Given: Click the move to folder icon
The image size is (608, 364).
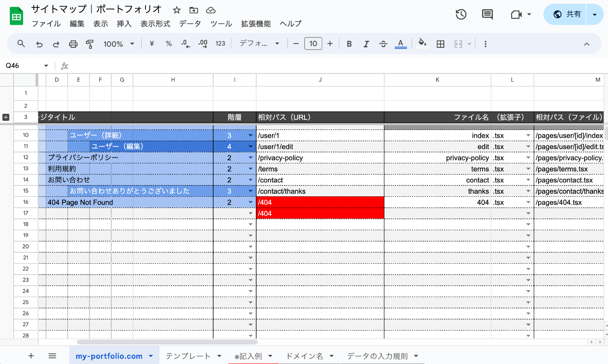Looking at the screenshot, I should coord(194,10).
